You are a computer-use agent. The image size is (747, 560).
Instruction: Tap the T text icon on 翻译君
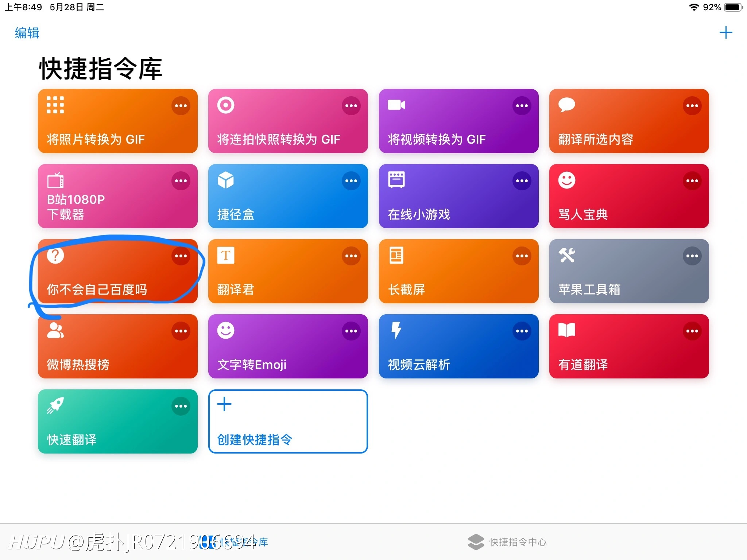click(x=226, y=255)
